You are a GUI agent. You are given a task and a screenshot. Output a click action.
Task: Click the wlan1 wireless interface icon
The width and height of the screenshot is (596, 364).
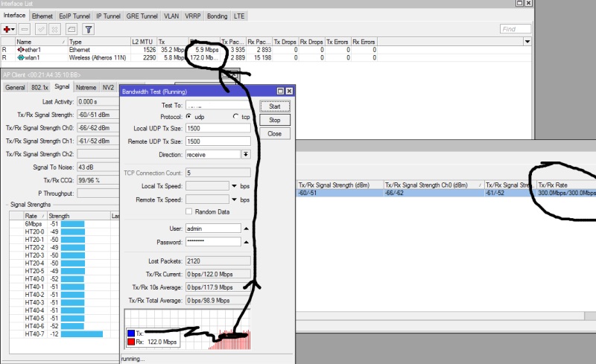(21, 58)
